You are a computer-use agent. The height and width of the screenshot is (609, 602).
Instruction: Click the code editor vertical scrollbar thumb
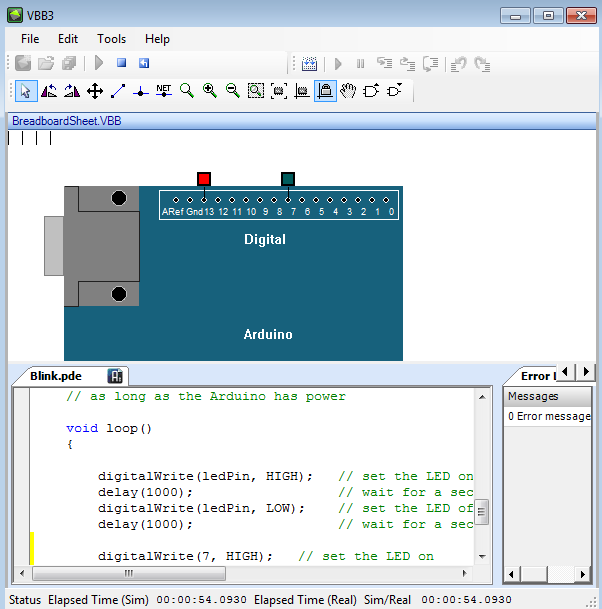click(482, 512)
